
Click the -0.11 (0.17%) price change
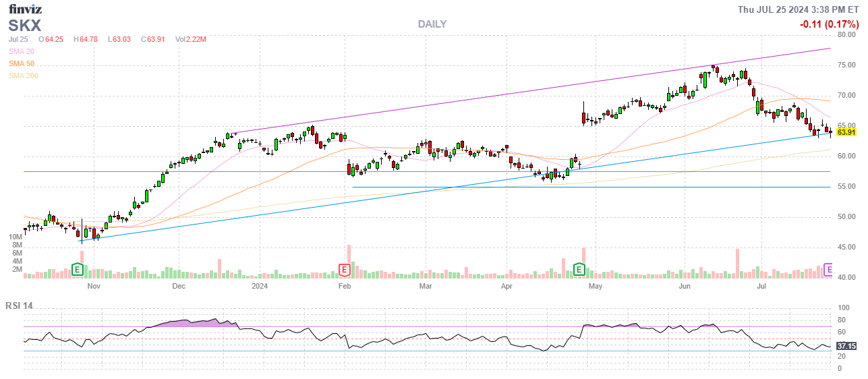(x=828, y=24)
